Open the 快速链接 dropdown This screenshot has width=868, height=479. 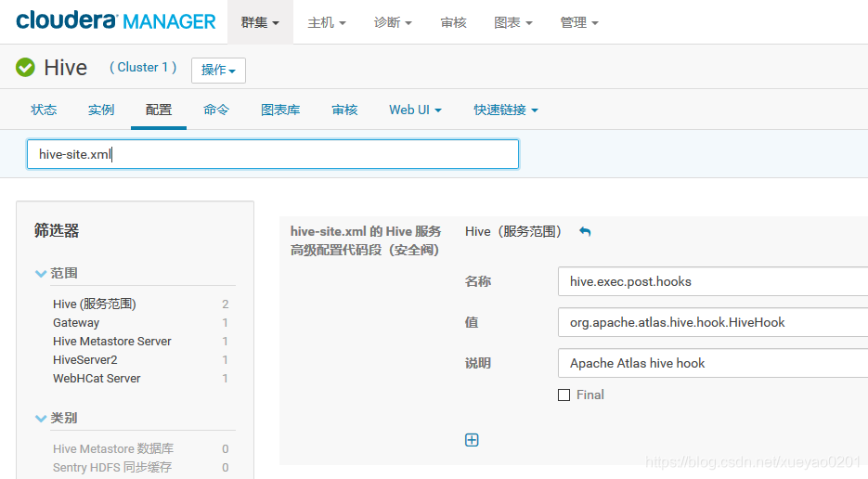click(505, 110)
